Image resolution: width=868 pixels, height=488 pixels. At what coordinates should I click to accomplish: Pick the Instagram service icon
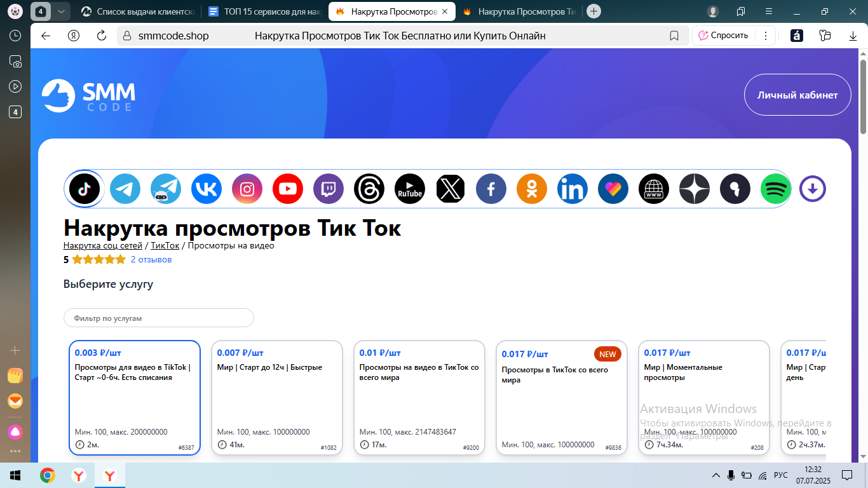pyautogui.click(x=247, y=189)
